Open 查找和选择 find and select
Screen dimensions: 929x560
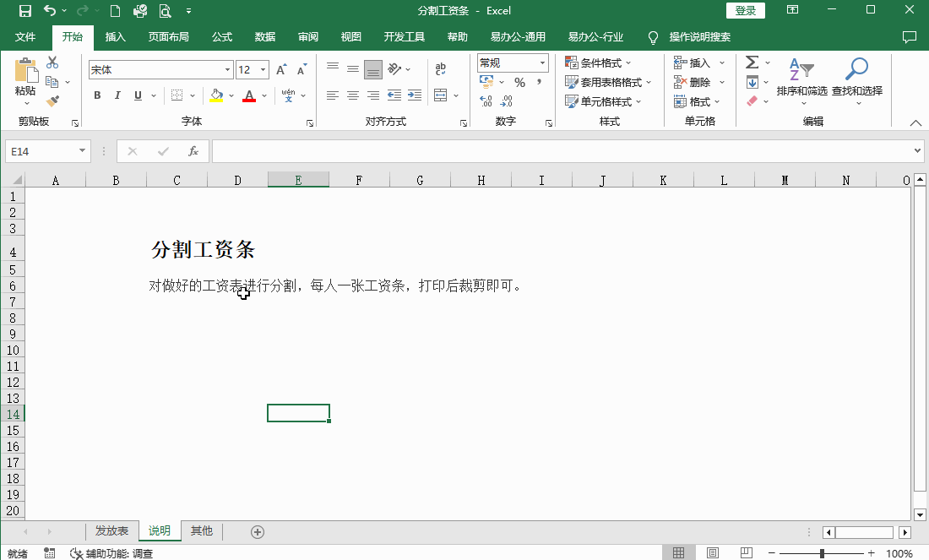tap(857, 82)
